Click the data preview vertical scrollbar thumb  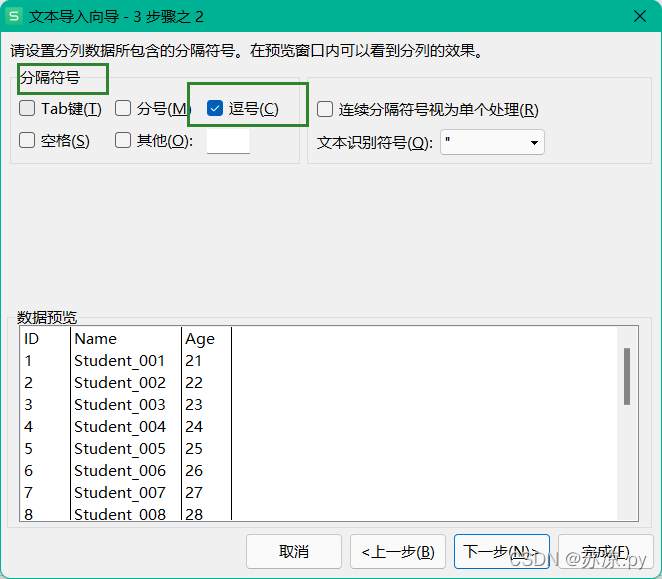(x=627, y=376)
